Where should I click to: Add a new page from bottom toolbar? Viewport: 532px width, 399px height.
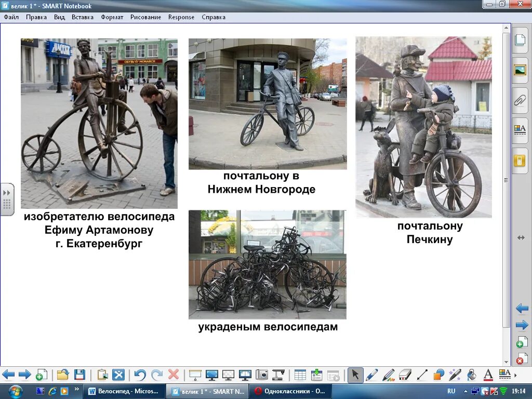pos(42,375)
